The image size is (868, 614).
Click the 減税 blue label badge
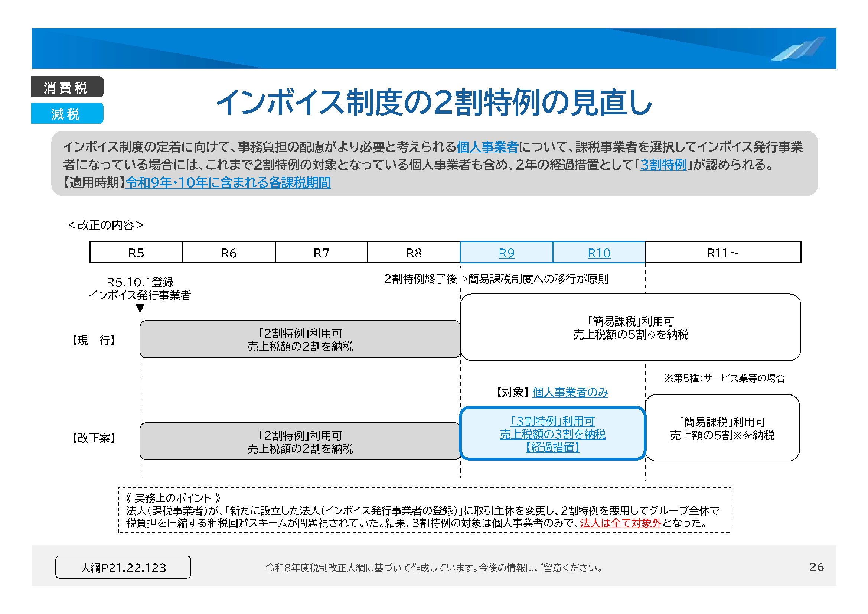point(67,114)
